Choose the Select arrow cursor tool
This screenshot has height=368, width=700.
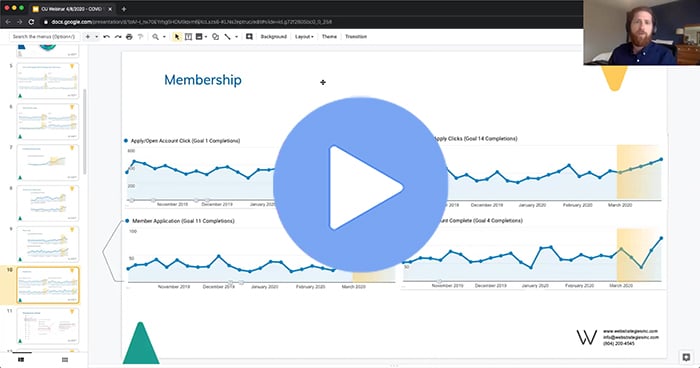click(x=177, y=37)
